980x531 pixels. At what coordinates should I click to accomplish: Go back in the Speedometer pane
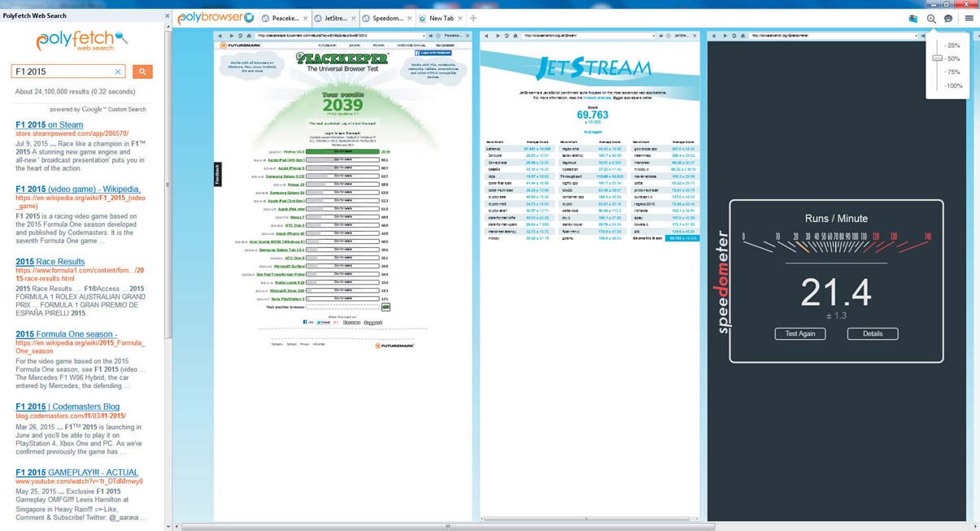[x=713, y=36]
